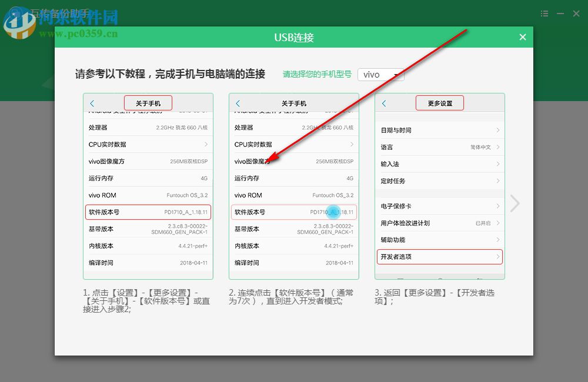Open the title bar list menu icon
This screenshot has width=588, height=382.
[x=544, y=13]
